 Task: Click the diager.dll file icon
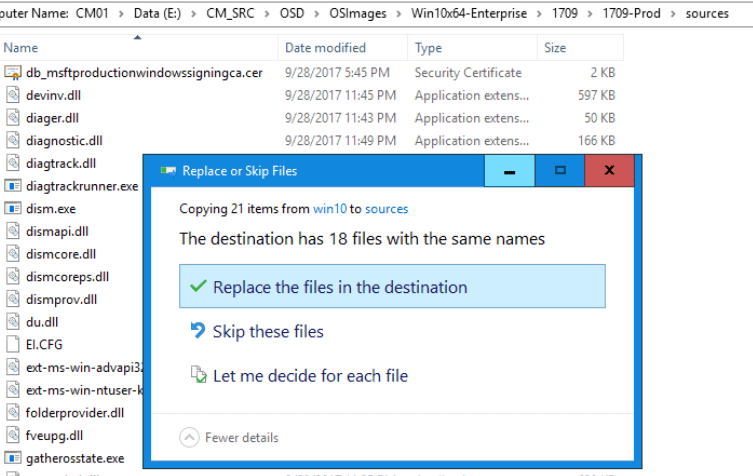click(13, 117)
